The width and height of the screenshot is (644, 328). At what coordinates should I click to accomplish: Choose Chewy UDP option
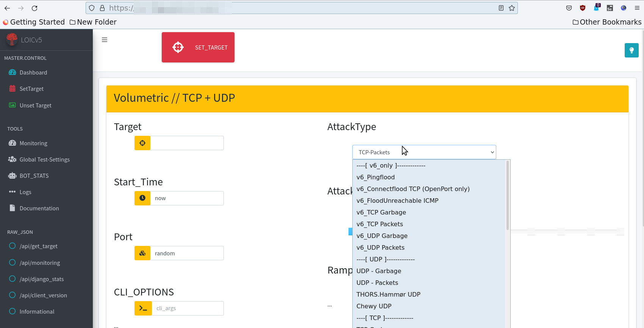[x=429, y=306]
